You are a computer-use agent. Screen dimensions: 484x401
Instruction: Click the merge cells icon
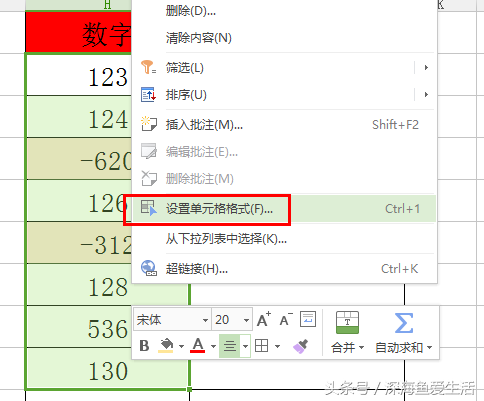(x=347, y=322)
